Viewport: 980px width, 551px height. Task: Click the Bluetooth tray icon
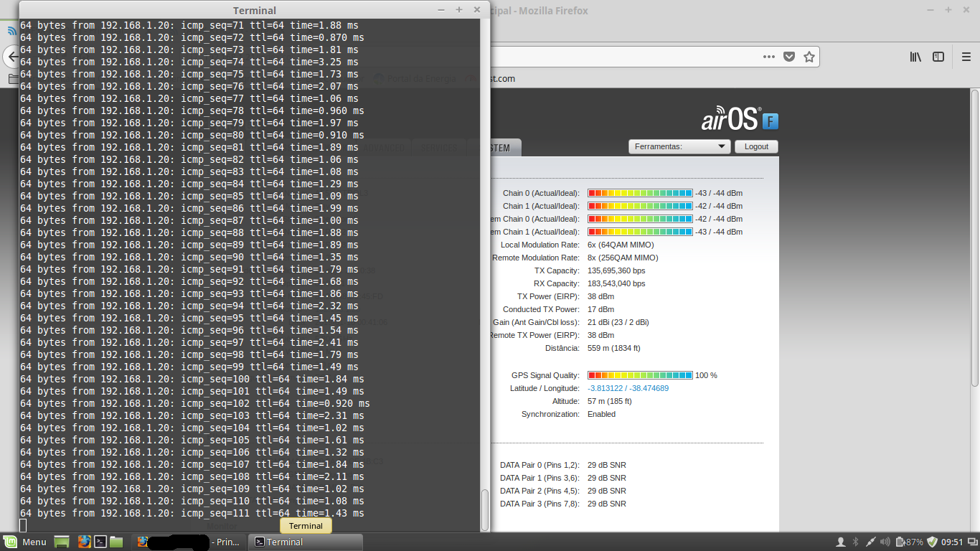coord(855,542)
